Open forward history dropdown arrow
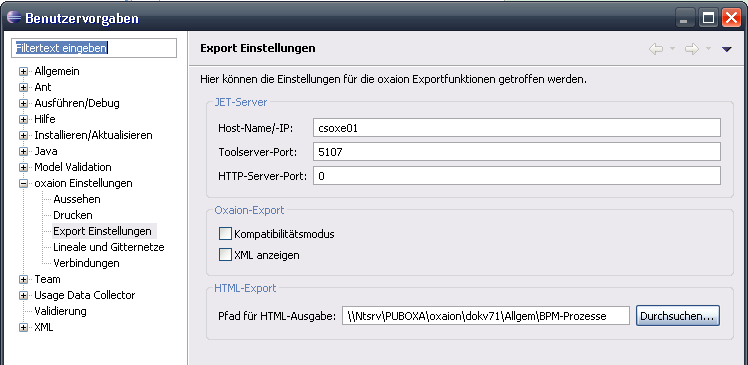This screenshot has height=365, width=748. pyautogui.click(x=708, y=49)
